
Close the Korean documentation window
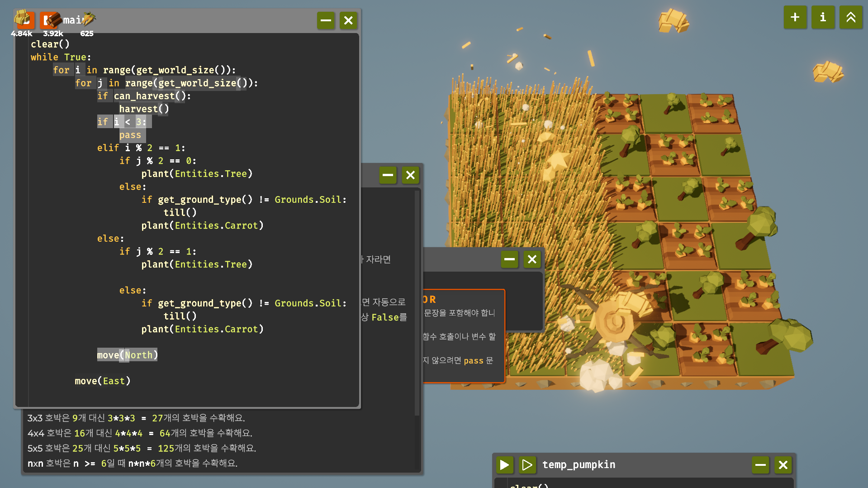[410, 175]
